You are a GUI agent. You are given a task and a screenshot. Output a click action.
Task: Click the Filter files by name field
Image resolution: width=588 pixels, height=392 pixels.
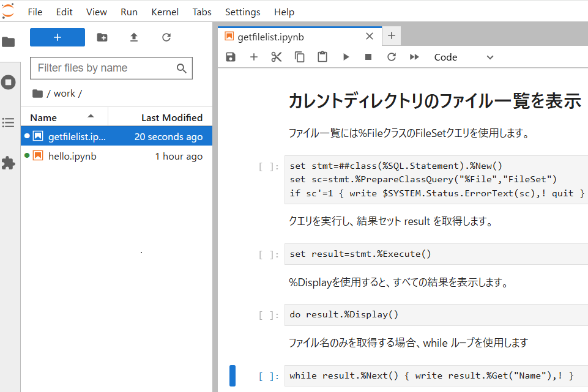[x=104, y=68]
